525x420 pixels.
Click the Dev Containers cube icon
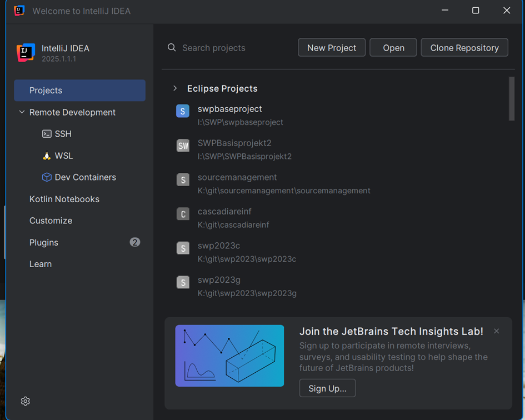47,177
